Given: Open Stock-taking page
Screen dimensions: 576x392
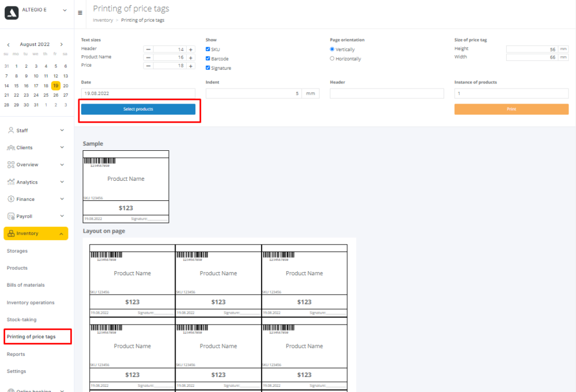Looking at the screenshot, I should point(22,319).
